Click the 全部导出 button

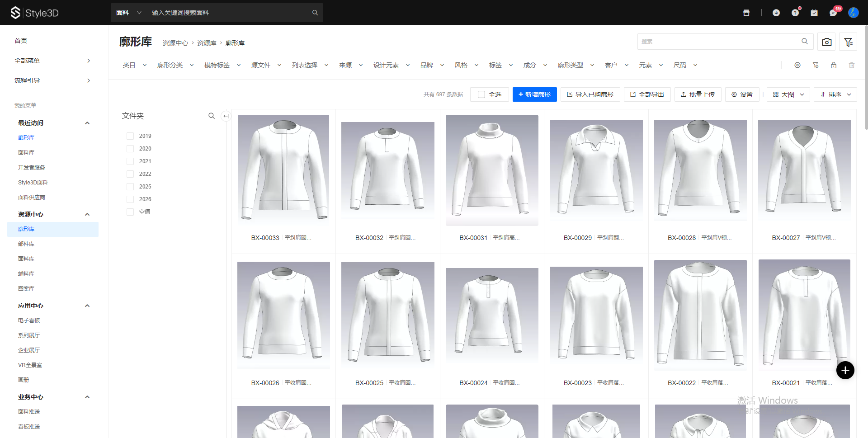(x=647, y=94)
